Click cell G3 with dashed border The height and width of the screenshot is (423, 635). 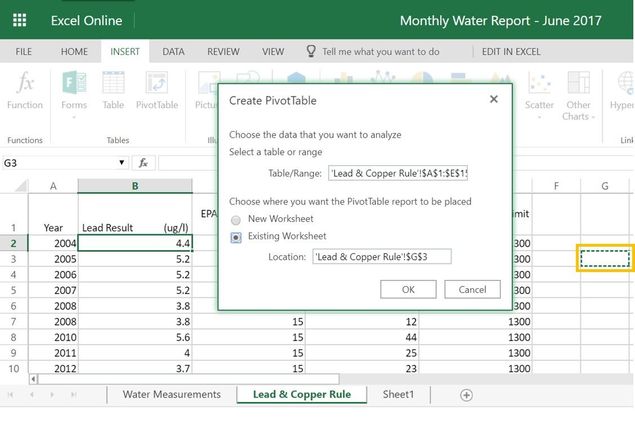point(605,259)
